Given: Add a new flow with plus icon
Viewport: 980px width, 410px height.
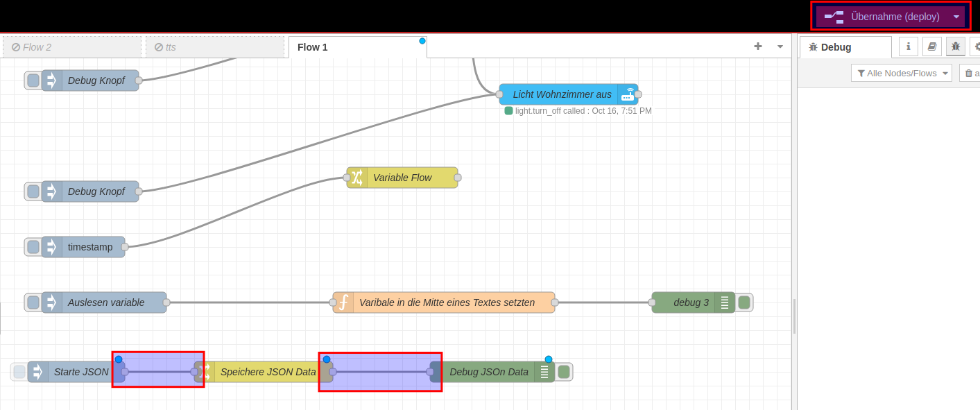Looking at the screenshot, I should click(757, 46).
